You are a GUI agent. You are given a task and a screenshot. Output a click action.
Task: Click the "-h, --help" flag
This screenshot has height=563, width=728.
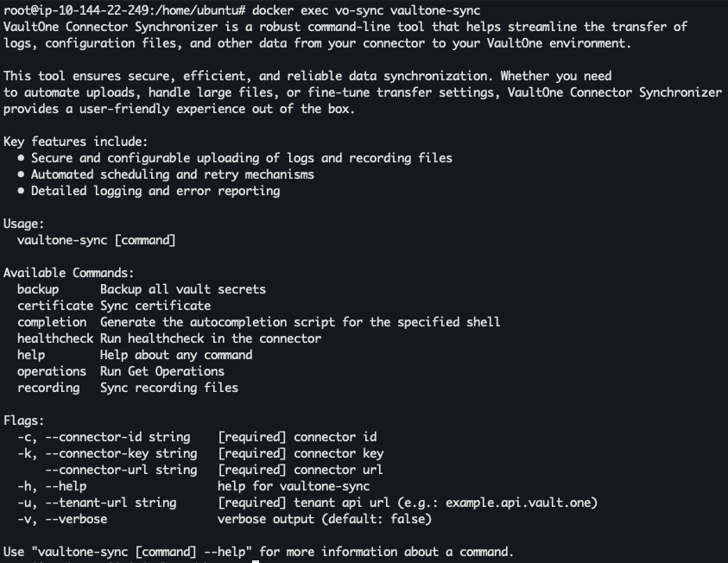[52, 486]
